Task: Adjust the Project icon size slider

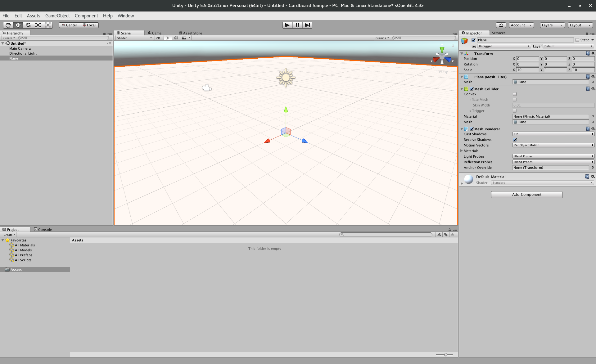Action: point(445,354)
